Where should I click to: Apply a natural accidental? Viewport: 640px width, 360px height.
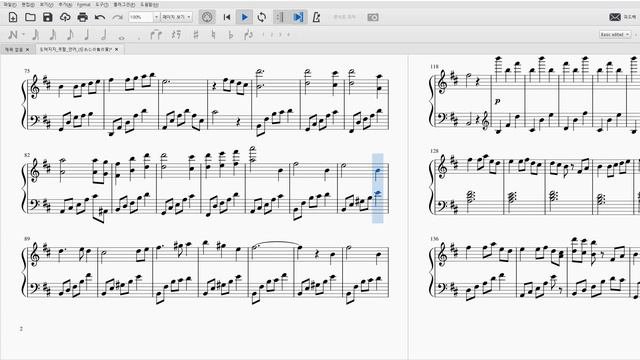[213, 35]
